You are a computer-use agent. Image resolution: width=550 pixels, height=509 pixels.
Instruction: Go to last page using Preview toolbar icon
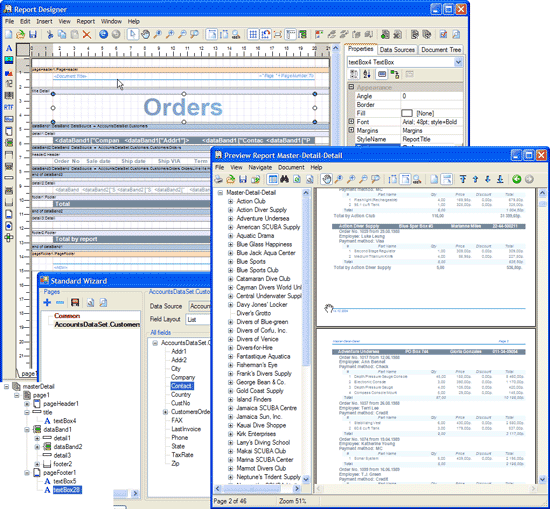pos(500,179)
